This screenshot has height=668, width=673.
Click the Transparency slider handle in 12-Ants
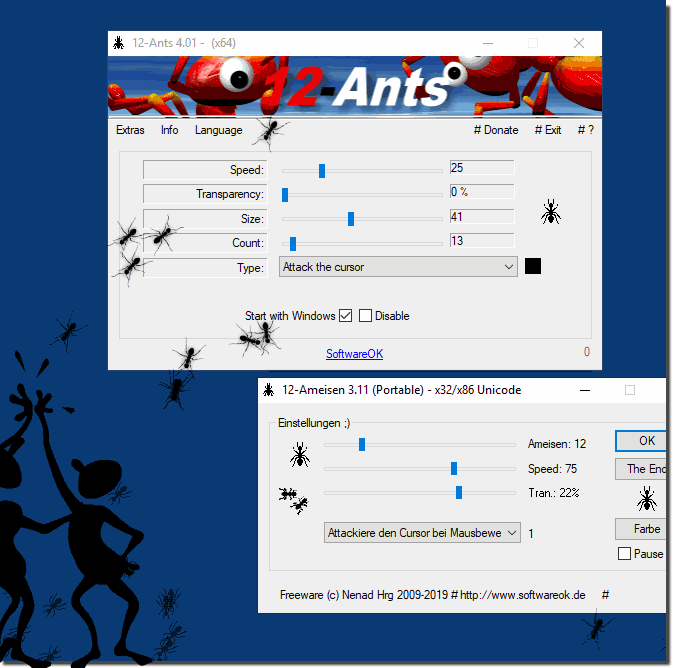(x=285, y=194)
